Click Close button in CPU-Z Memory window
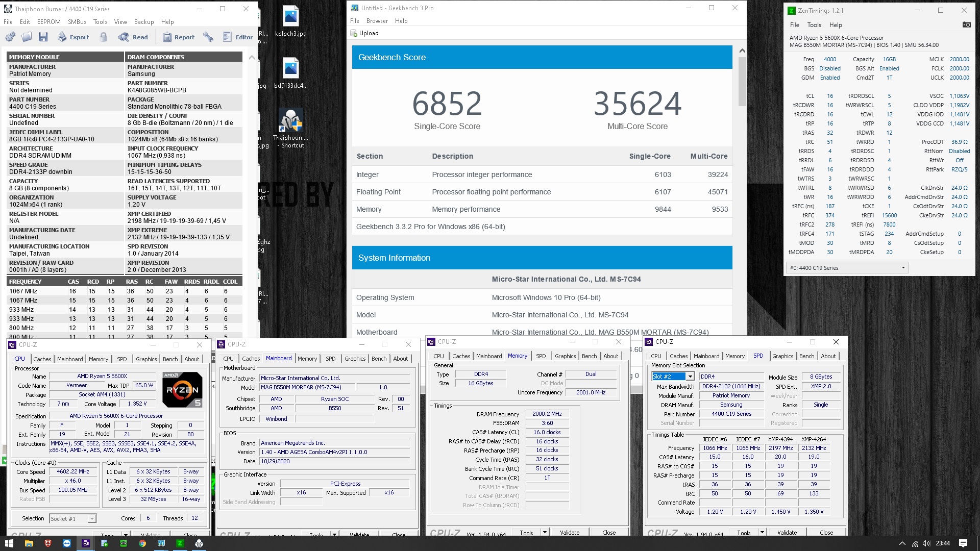980x551 pixels. (609, 533)
